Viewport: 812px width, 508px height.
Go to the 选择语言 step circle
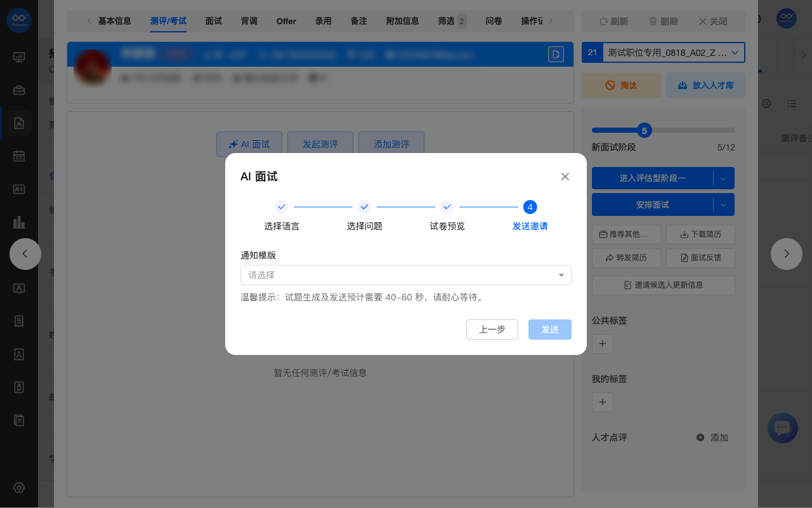(x=282, y=207)
